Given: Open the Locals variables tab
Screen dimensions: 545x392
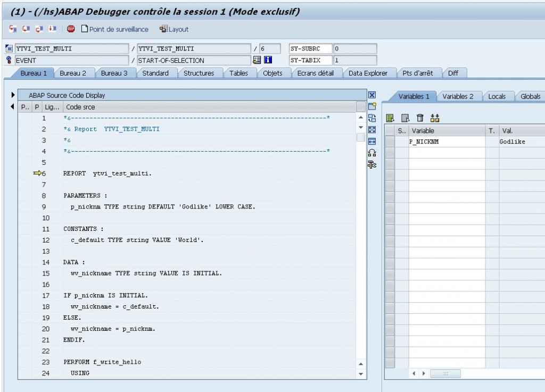Looking at the screenshot, I should [497, 96].
